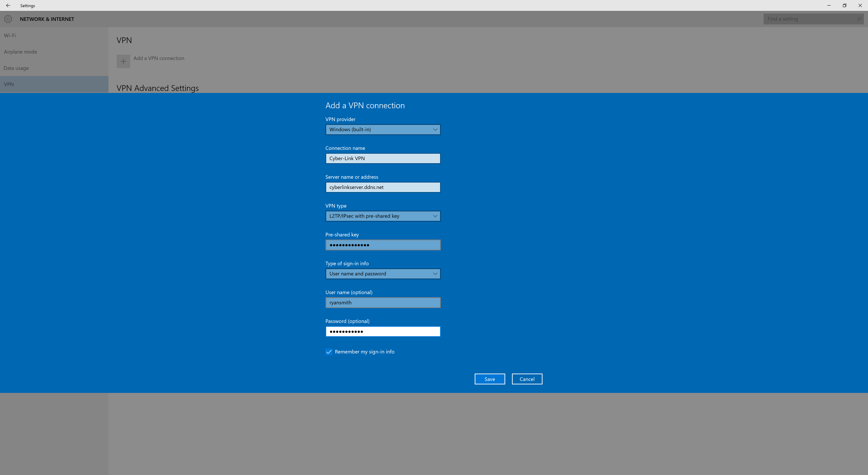Open the VPN type dropdown
The width and height of the screenshot is (868, 475).
383,216
